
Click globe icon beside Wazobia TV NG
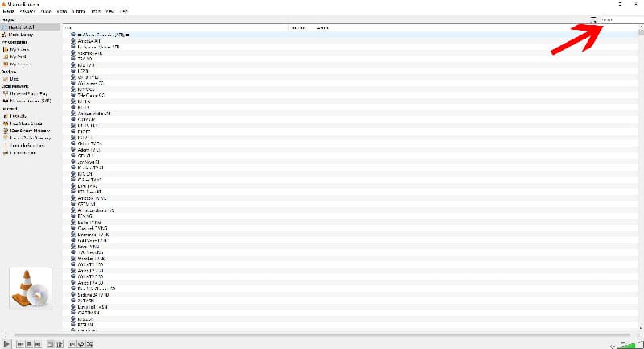73,259
